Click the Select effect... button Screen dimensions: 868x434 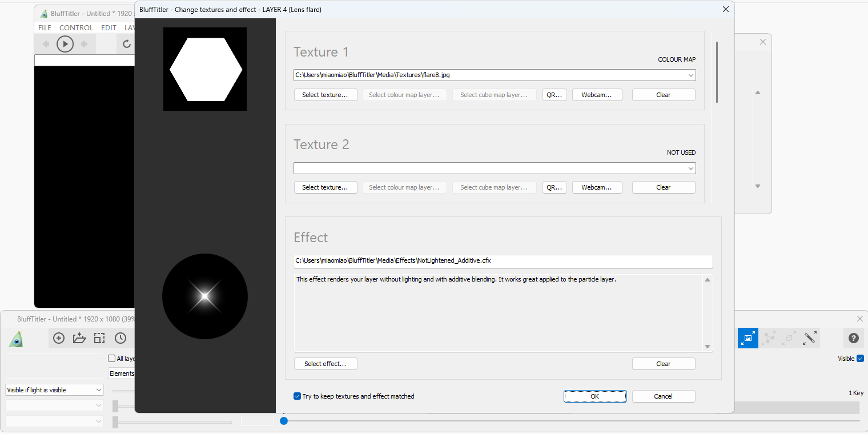point(325,364)
